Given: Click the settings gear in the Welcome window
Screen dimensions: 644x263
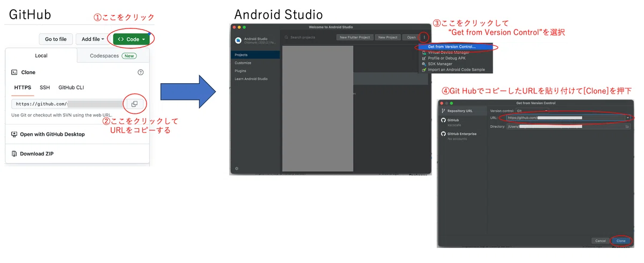Looking at the screenshot, I should tap(237, 169).
